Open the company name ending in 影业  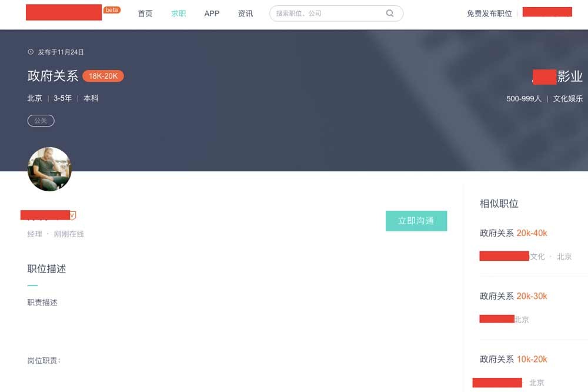coord(557,77)
